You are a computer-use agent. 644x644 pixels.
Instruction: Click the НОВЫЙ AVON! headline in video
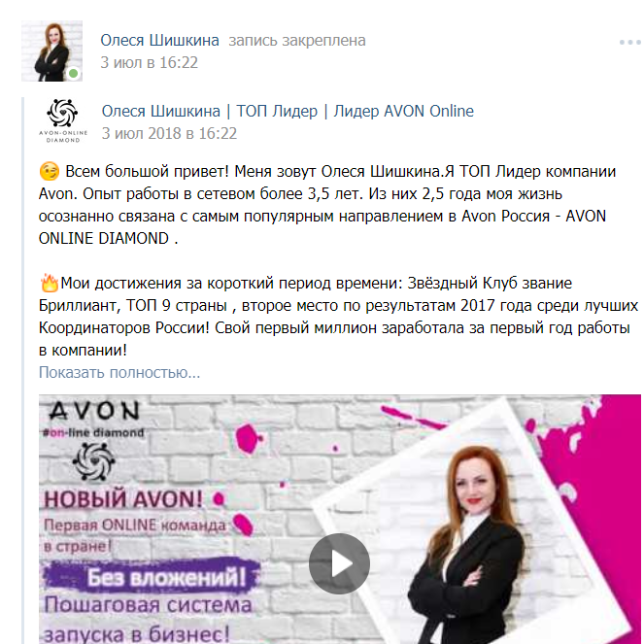tap(123, 499)
